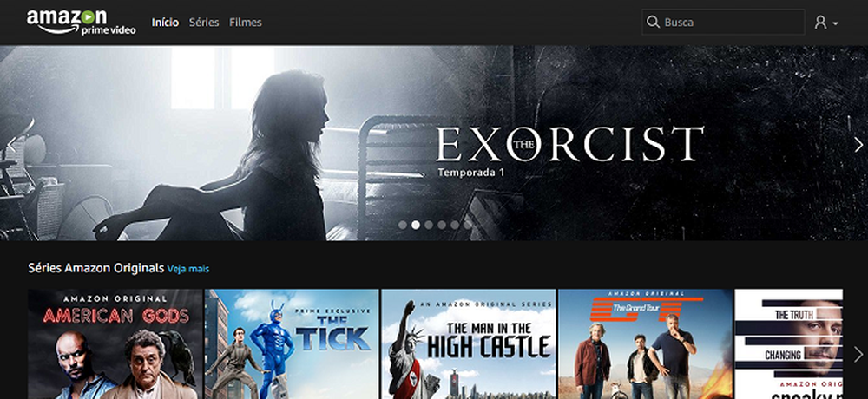Image resolution: width=868 pixels, height=399 pixels.
Task: Select the third carousel dot
Action: 429,225
